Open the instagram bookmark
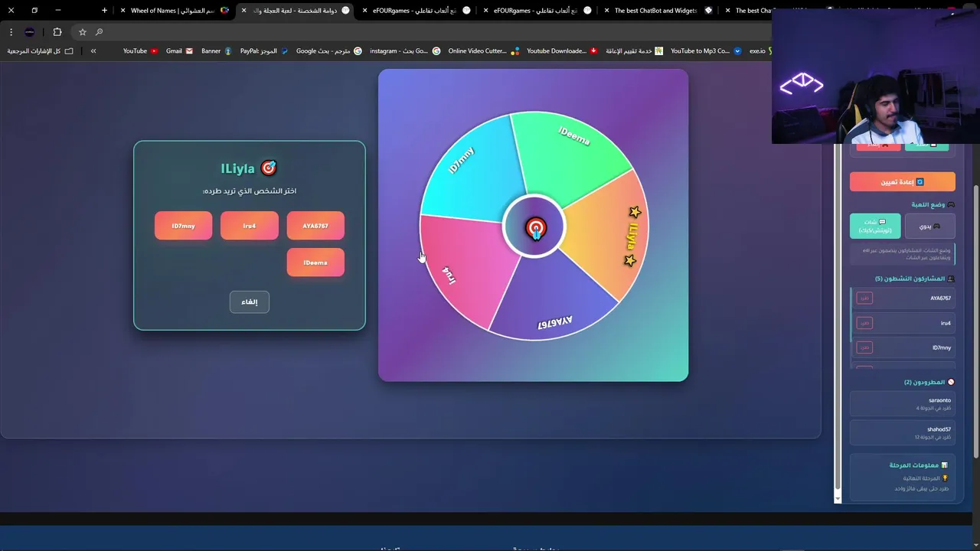This screenshot has height=551, width=980. [x=405, y=51]
